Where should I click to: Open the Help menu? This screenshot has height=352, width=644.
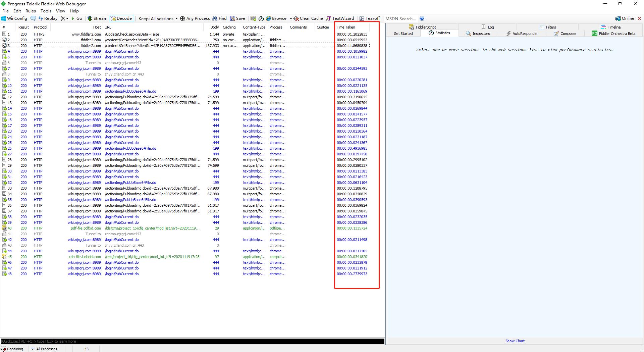pyautogui.click(x=74, y=11)
